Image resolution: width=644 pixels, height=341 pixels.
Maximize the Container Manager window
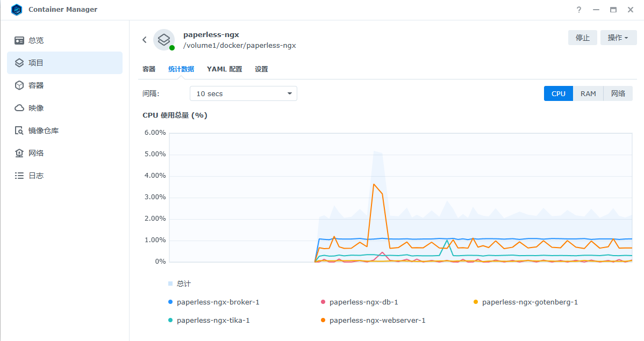pos(613,10)
